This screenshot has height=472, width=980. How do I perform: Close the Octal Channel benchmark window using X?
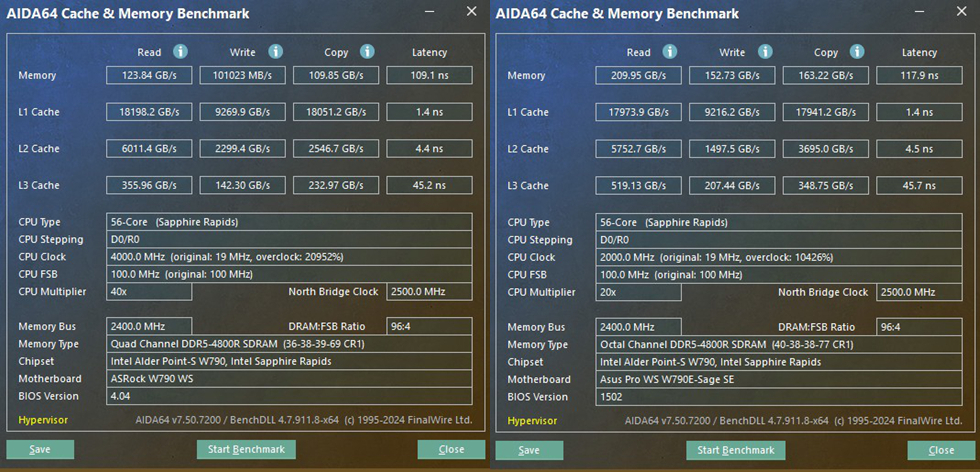click(x=960, y=12)
